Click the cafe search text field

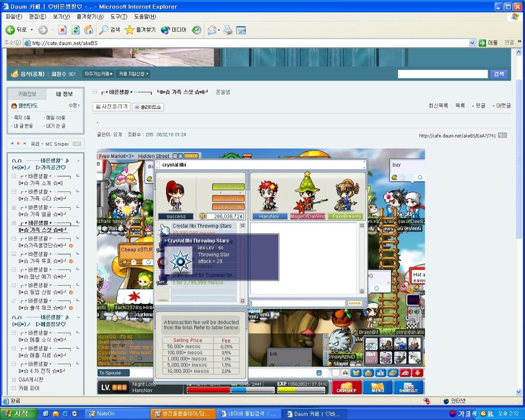(x=442, y=74)
